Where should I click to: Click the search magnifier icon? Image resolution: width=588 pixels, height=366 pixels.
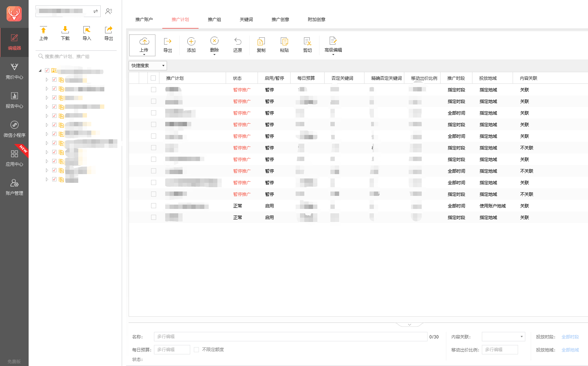[41, 56]
